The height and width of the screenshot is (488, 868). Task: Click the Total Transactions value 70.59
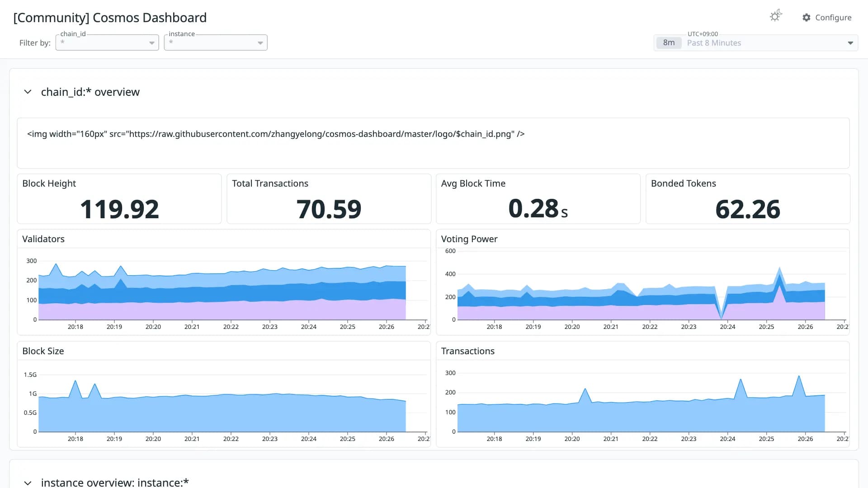tap(329, 209)
